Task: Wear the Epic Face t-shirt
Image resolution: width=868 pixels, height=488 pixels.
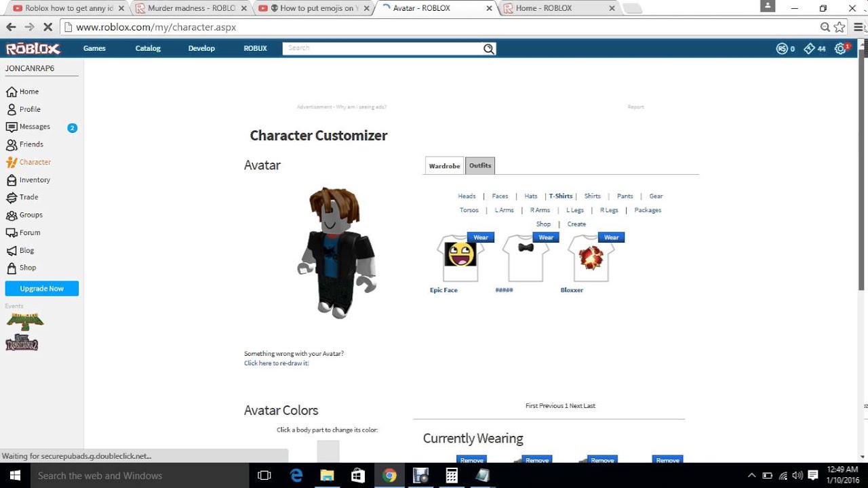Action: [481, 237]
